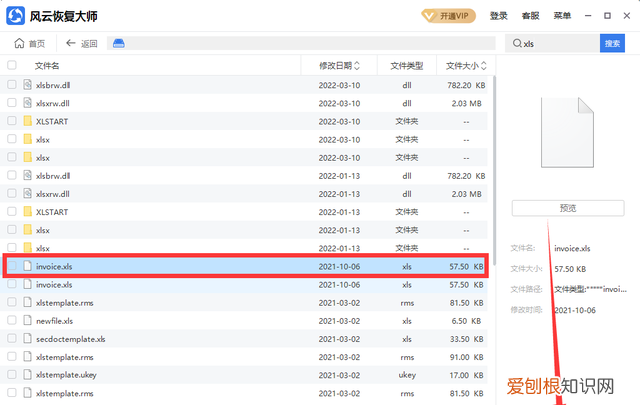The width and height of the screenshot is (640, 405).
Task: Click the xlsbrw.dll file icon in first row
Action: [x=28, y=85]
